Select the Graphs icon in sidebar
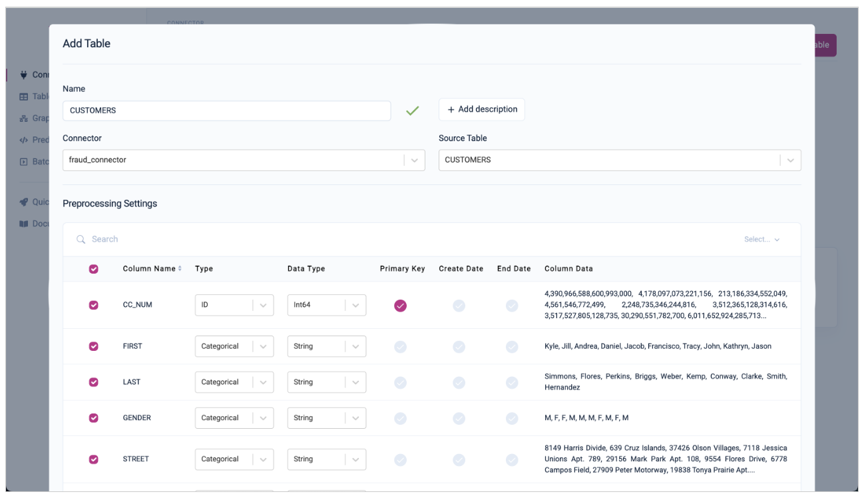Image resolution: width=868 pixels, height=502 pixels. (x=24, y=118)
